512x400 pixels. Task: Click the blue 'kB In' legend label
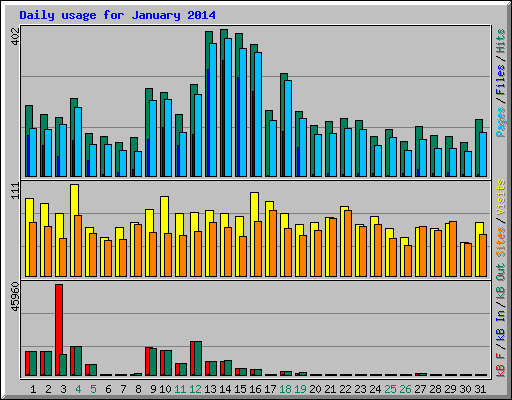[x=500, y=325]
